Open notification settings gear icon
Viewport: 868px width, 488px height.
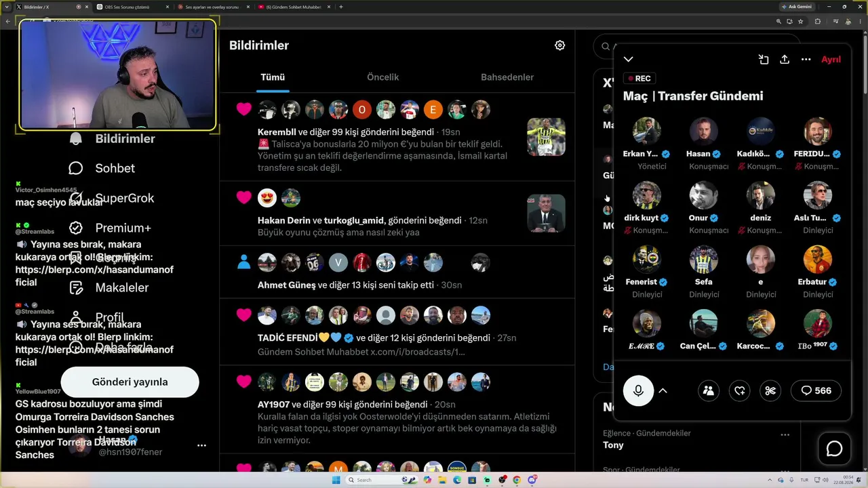[559, 45]
